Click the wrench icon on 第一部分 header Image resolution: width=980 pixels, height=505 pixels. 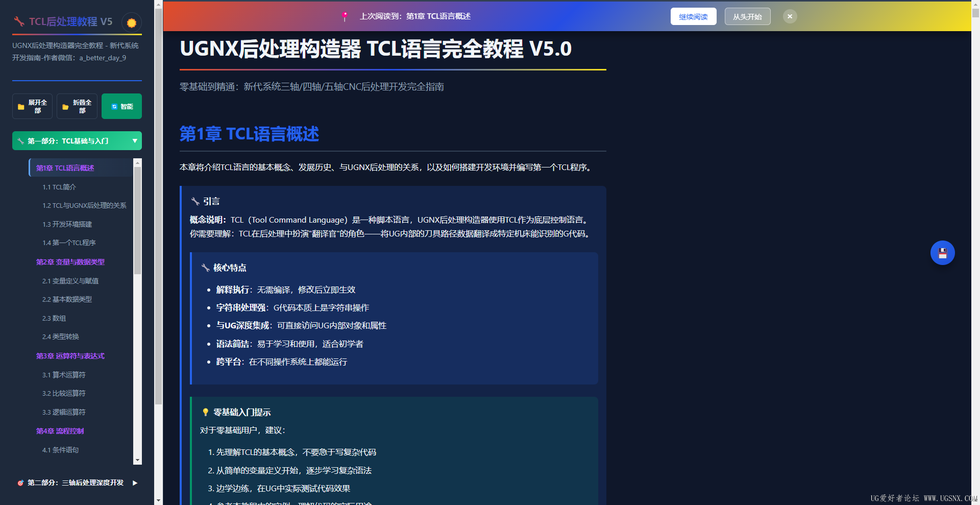(20, 141)
